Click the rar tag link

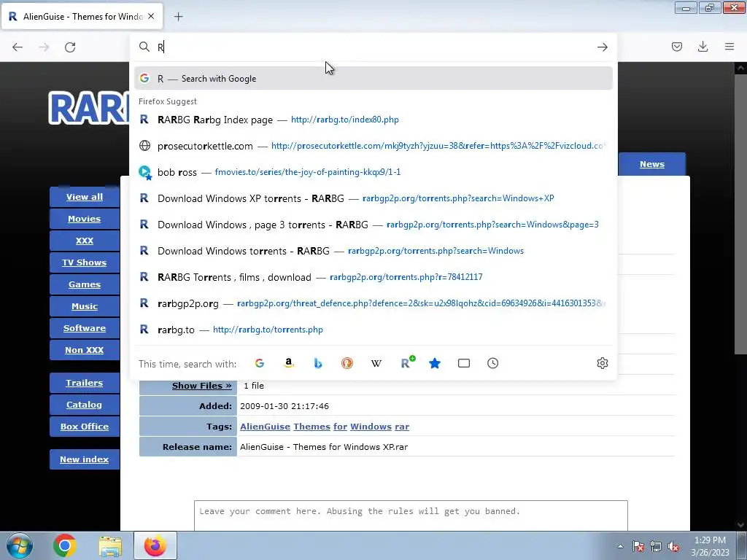(x=402, y=427)
